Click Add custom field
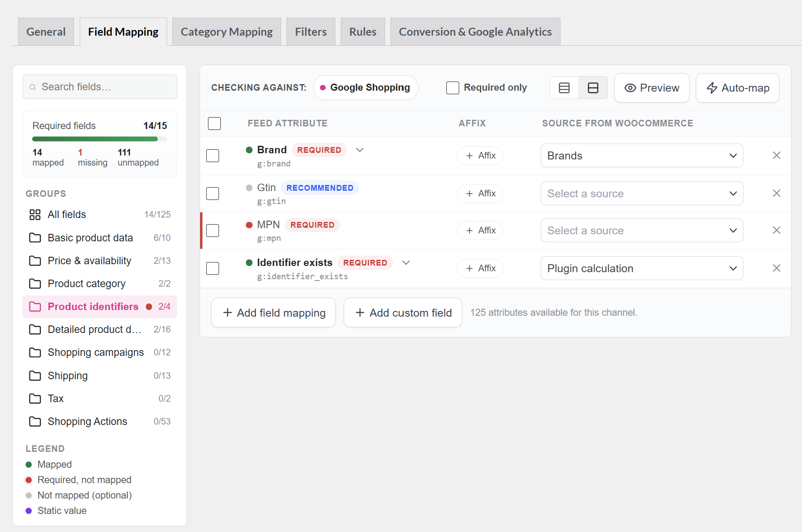The width and height of the screenshot is (802, 532). 403,313
